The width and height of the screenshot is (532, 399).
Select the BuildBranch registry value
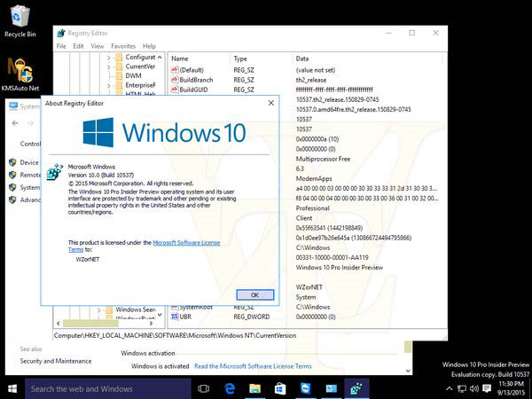[x=197, y=79]
